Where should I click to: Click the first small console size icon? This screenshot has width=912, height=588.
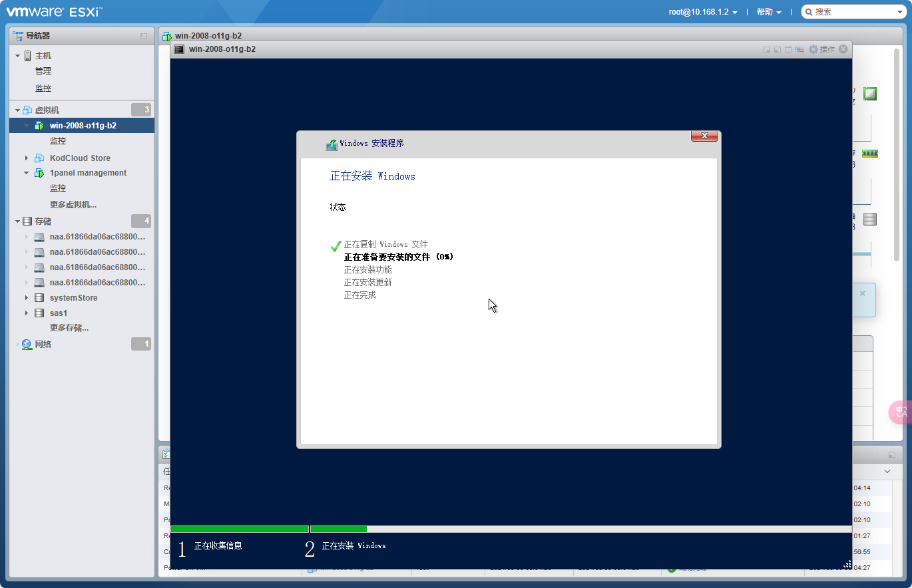pyautogui.click(x=767, y=49)
